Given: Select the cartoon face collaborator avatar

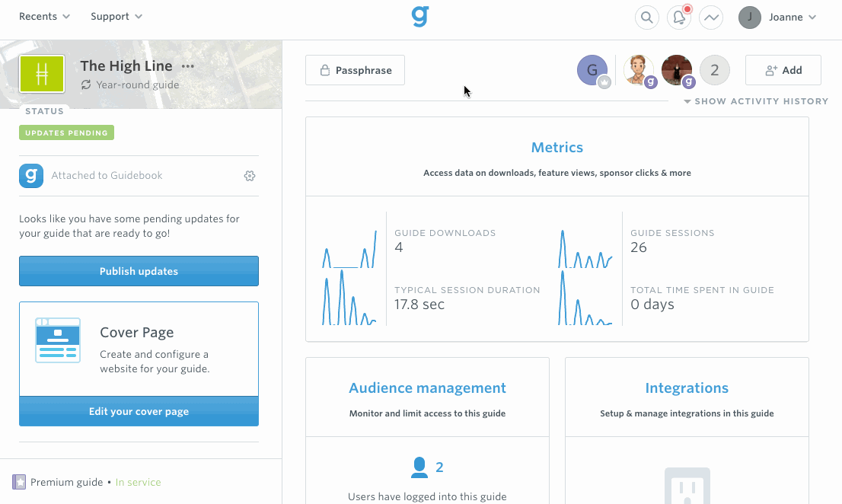Looking at the screenshot, I should [x=639, y=70].
